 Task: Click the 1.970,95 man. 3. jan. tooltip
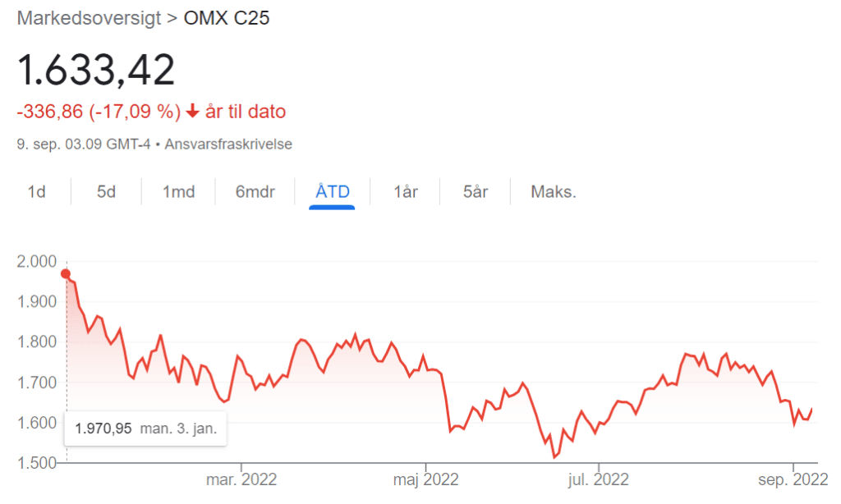[x=145, y=428]
